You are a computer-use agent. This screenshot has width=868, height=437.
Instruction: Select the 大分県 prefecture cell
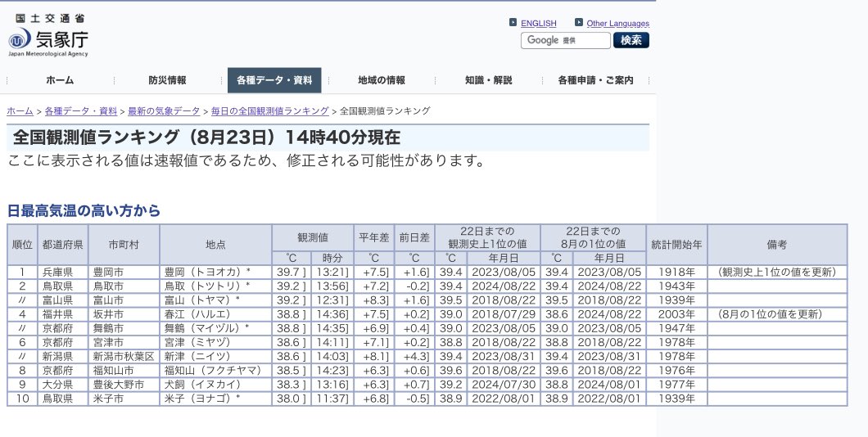point(62,385)
